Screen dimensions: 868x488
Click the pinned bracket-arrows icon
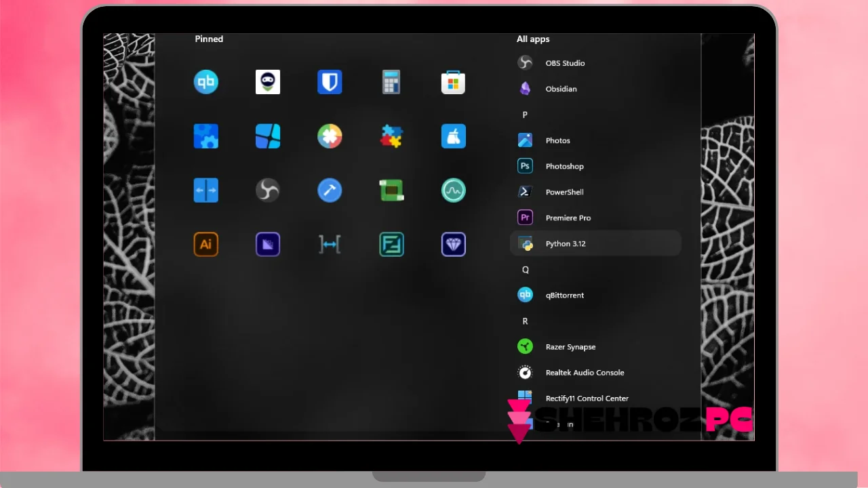(330, 245)
